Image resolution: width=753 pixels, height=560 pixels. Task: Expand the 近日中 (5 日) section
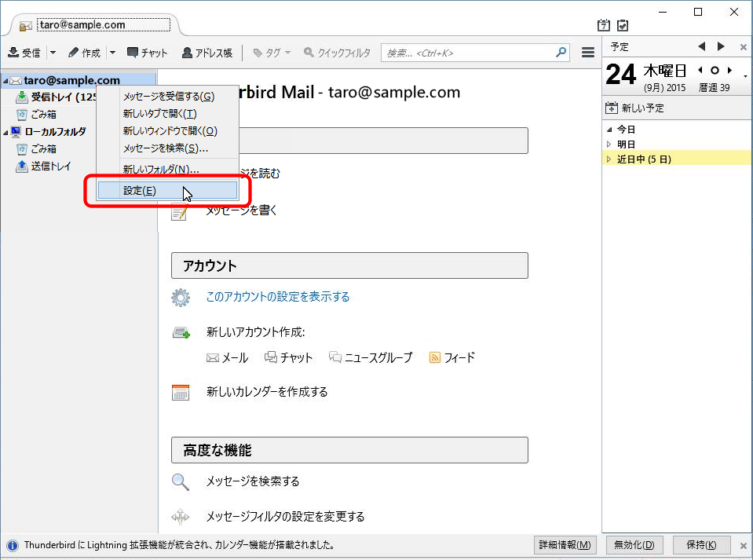(x=609, y=159)
